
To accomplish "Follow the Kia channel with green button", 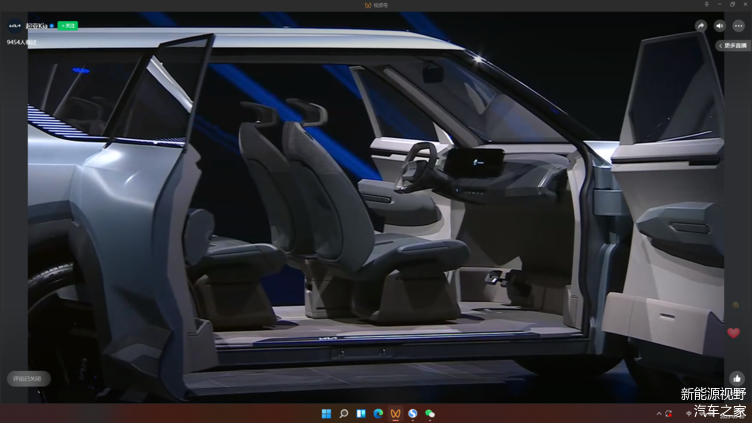I will [68, 26].
